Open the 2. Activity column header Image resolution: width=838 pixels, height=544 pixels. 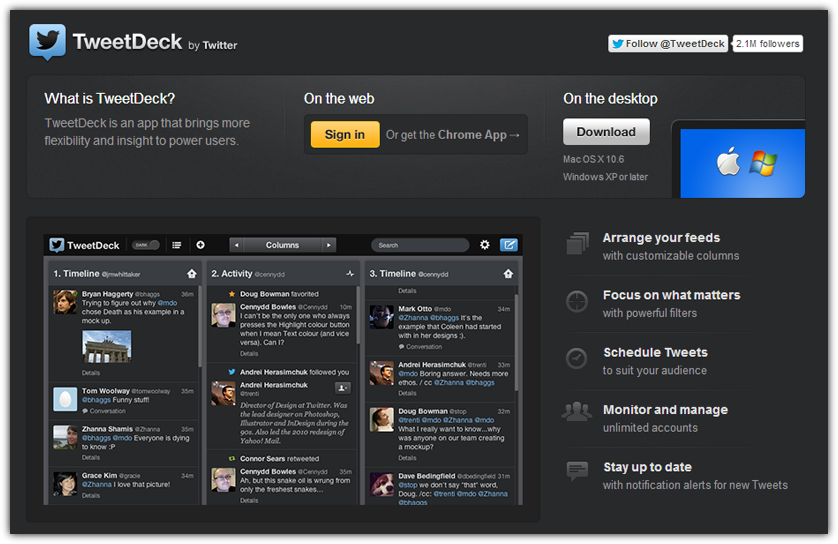click(x=282, y=274)
